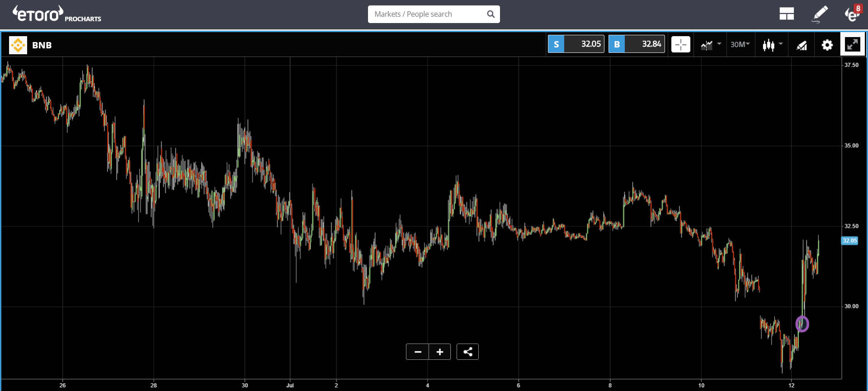This screenshot has height=391, width=868.
Task: Expand the candlestick chart type dropdown
Action: point(772,44)
